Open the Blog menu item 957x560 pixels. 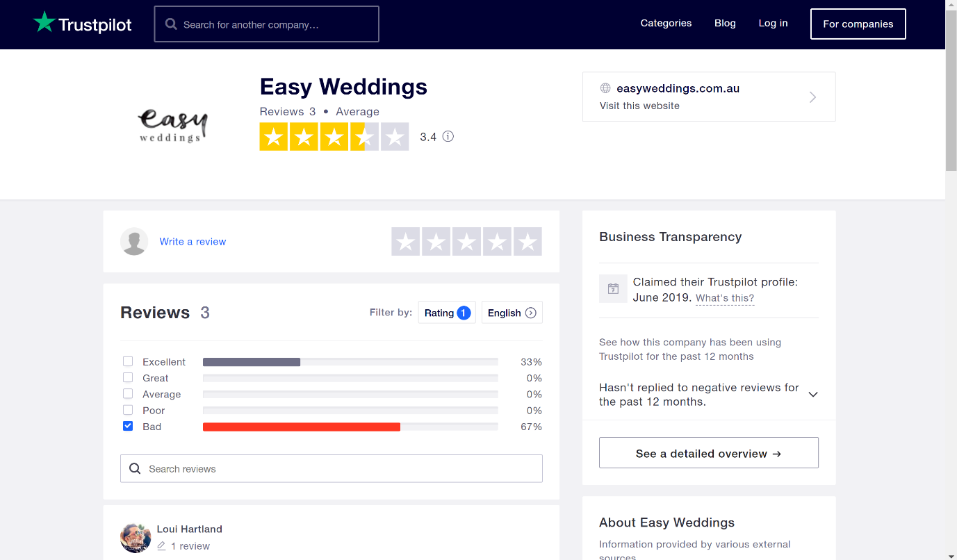[725, 23]
